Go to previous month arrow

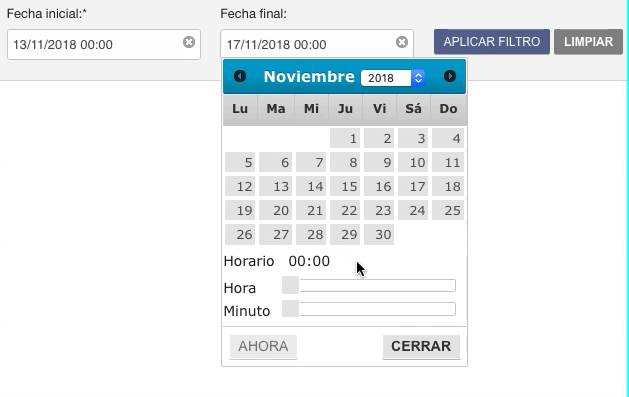click(x=240, y=76)
